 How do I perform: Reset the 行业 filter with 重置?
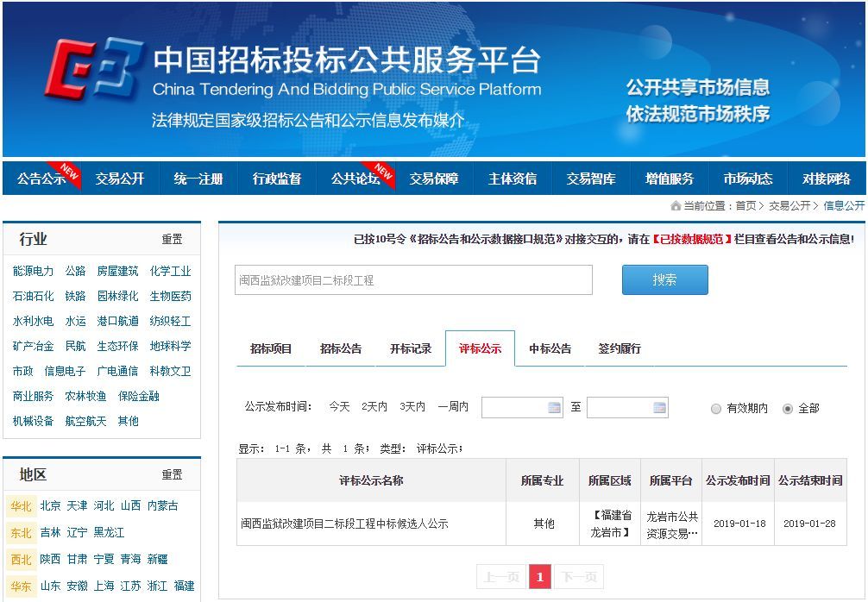[172, 240]
